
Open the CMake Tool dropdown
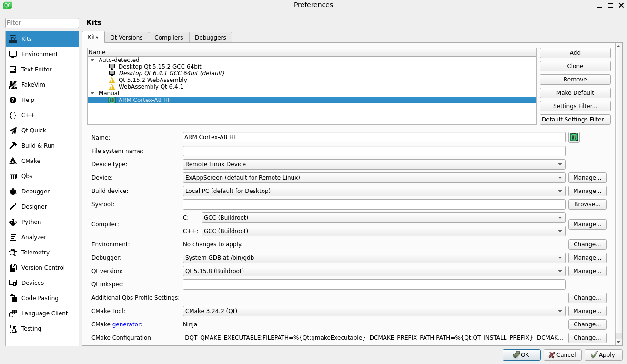(374, 311)
